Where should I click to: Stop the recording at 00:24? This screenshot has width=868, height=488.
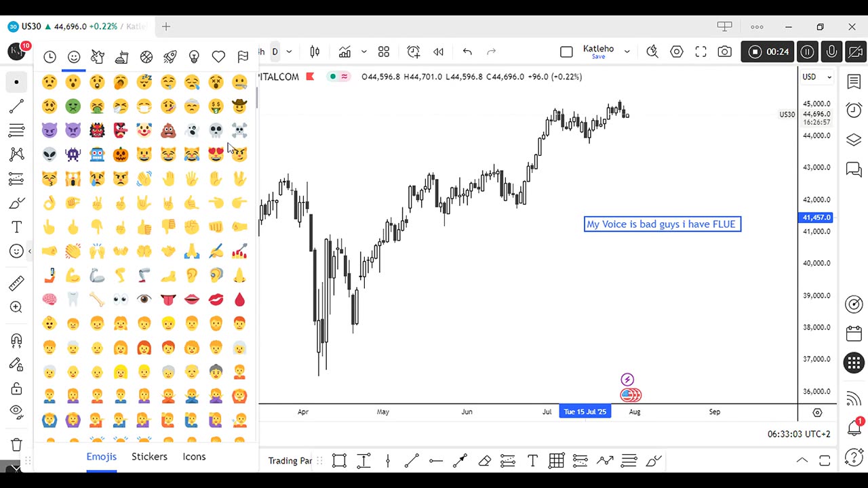(769, 52)
